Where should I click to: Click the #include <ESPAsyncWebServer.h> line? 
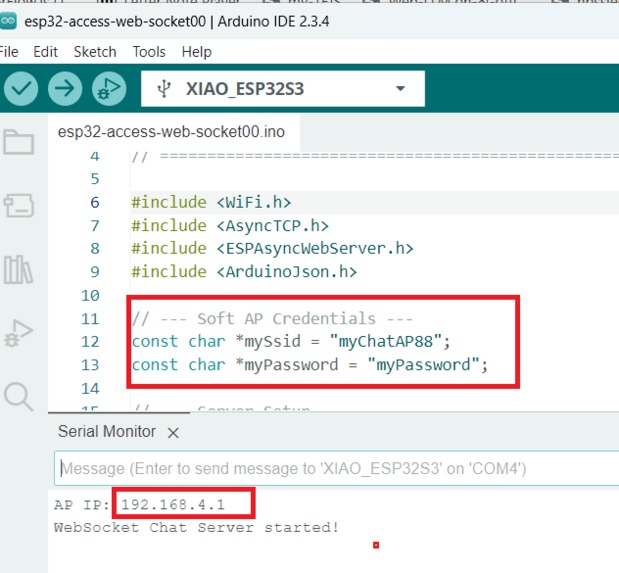[272, 249]
